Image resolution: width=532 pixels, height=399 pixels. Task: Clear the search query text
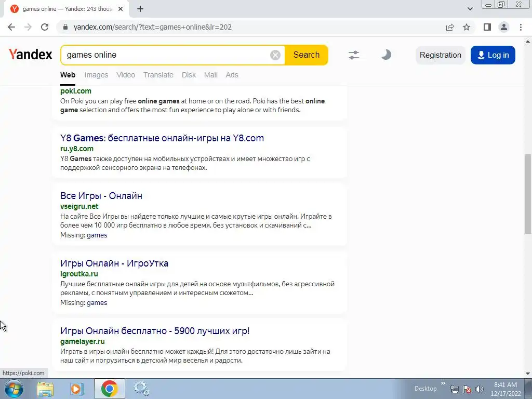pos(275,55)
